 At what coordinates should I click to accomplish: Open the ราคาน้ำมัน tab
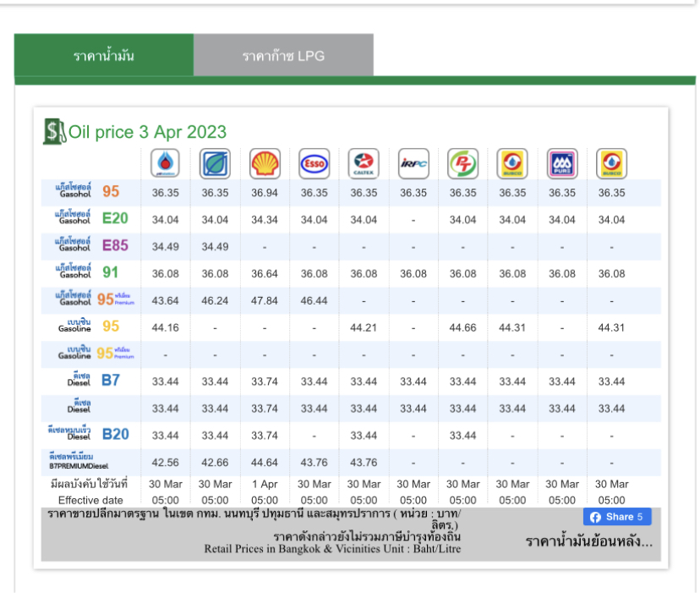click(x=104, y=56)
